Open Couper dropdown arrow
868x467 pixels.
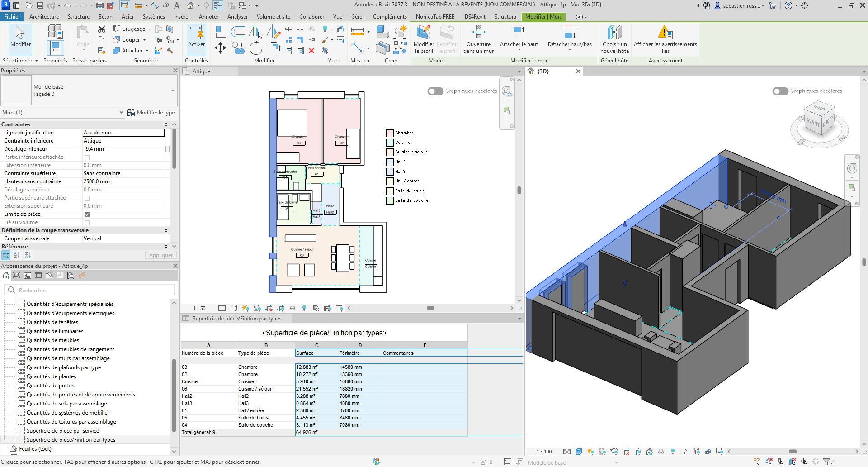coord(144,40)
